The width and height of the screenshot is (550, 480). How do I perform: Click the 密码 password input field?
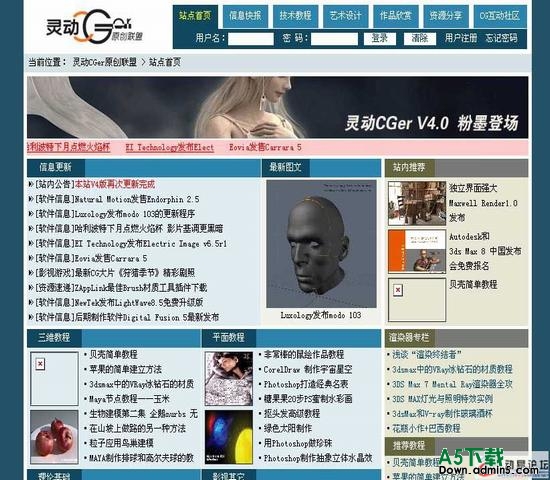pyautogui.click(x=334, y=39)
